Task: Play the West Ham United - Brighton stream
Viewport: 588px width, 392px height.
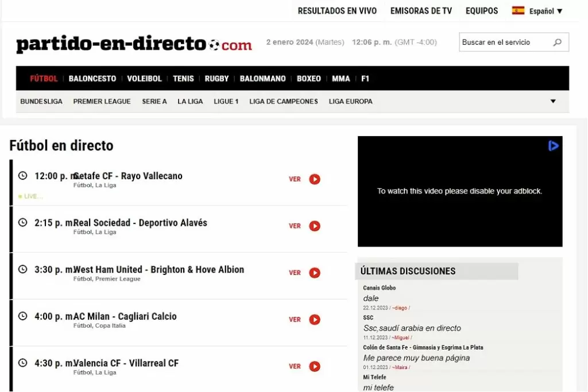Action: pyautogui.click(x=315, y=273)
